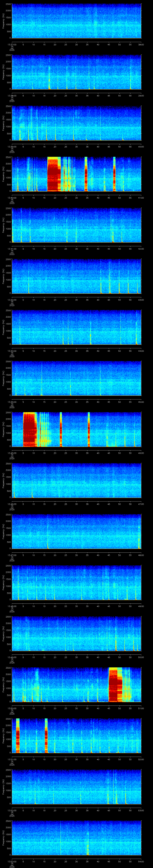Open the spectrogram panel starting at 13:44:00

(x=76, y=378)
